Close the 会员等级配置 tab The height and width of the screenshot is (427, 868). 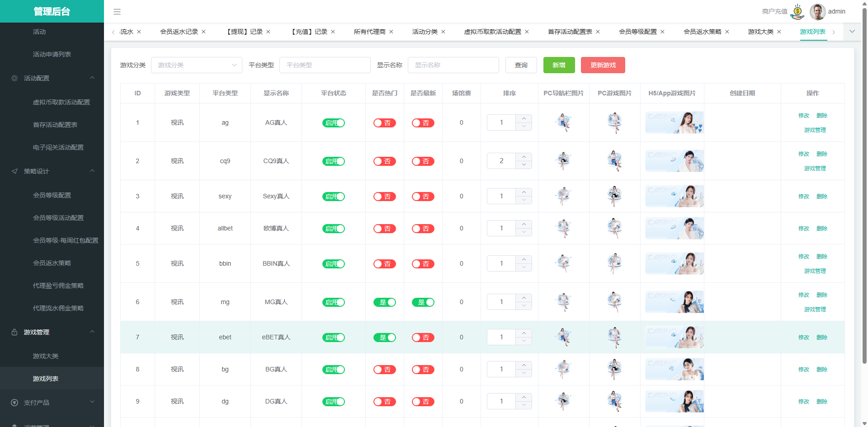[662, 32]
